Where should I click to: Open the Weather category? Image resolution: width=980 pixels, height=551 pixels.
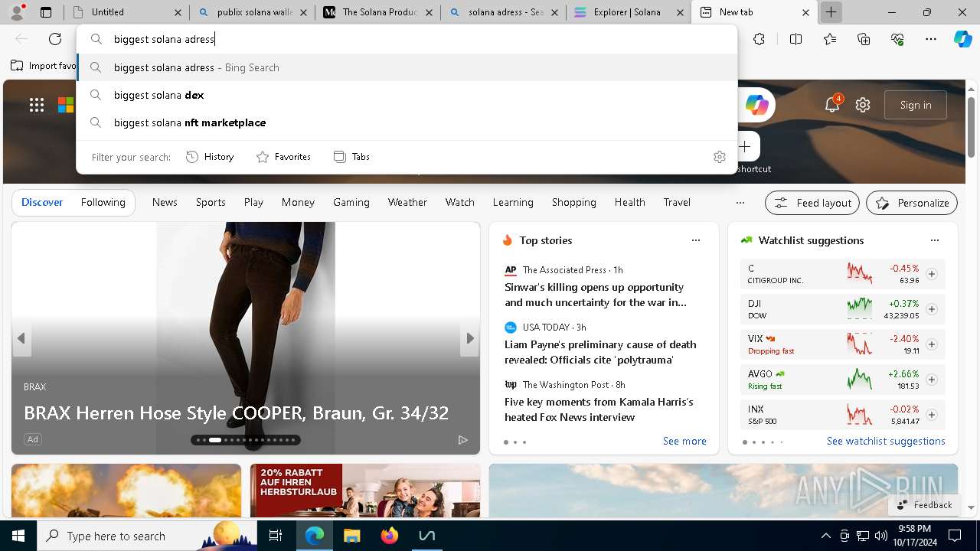407,202
